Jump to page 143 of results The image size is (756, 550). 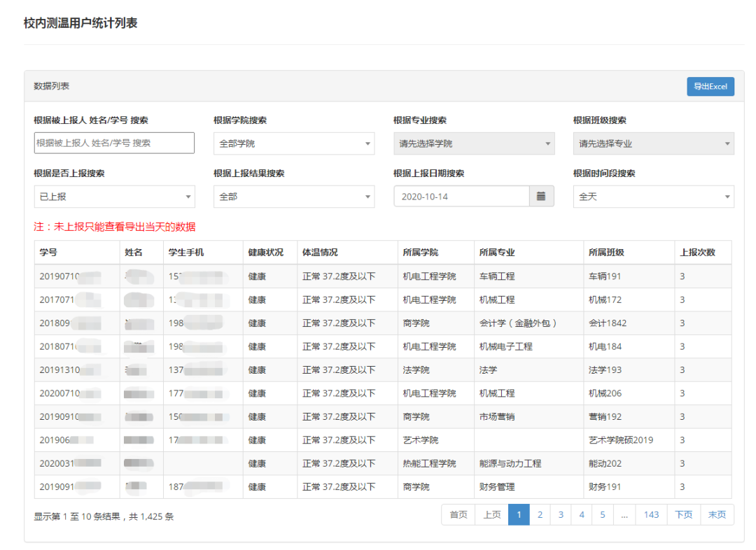point(651,515)
